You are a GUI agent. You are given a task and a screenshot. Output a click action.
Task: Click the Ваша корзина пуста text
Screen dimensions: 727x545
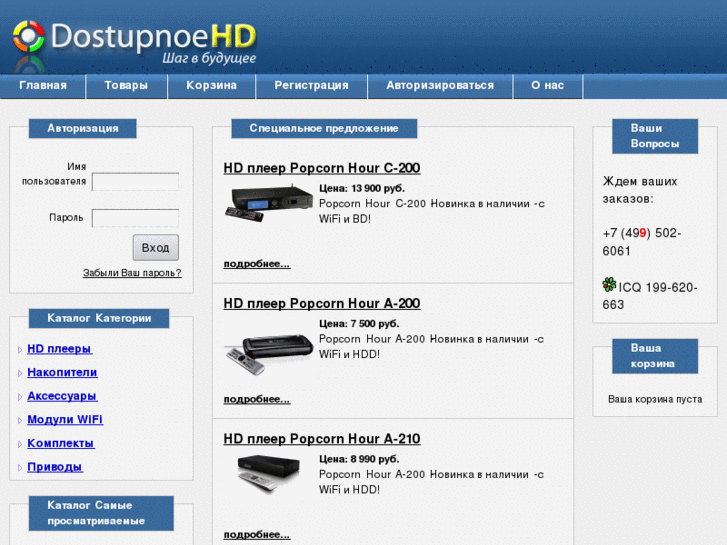(x=655, y=399)
